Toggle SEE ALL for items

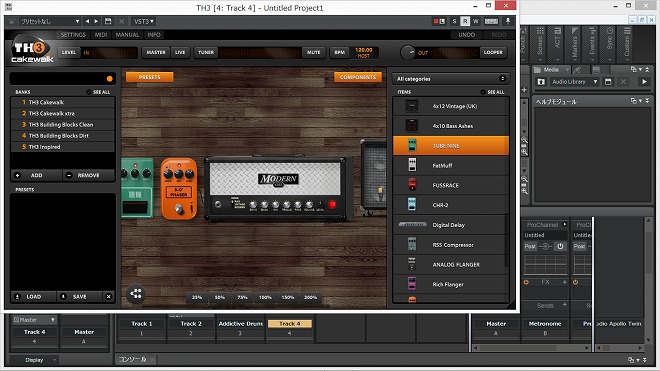[x=492, y=92]
